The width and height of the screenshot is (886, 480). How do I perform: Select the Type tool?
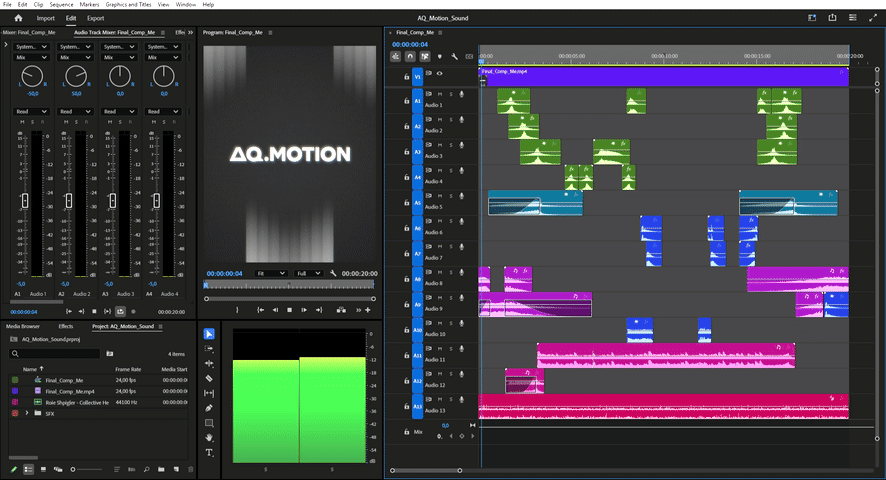tap(209, 452)
